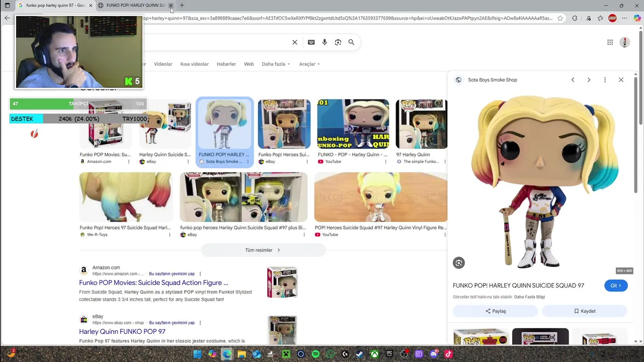Open options for Amazon.com image result
644x362 pixels.
pyautogui.click(x=128, y=162)
